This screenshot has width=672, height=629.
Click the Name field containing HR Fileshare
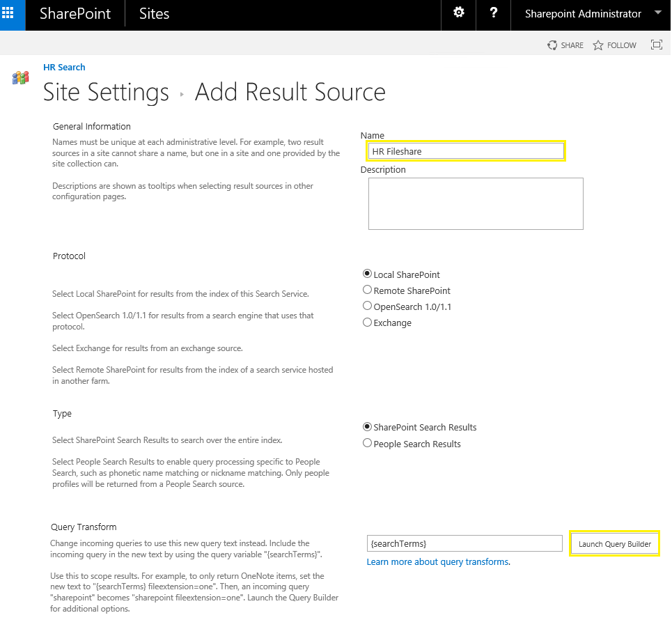(x=465, y=150)
